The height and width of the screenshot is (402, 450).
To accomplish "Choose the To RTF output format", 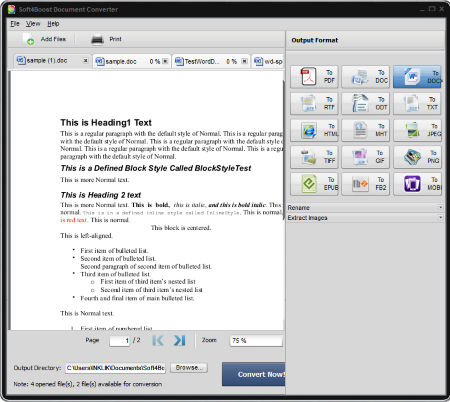I will (314, 103).
